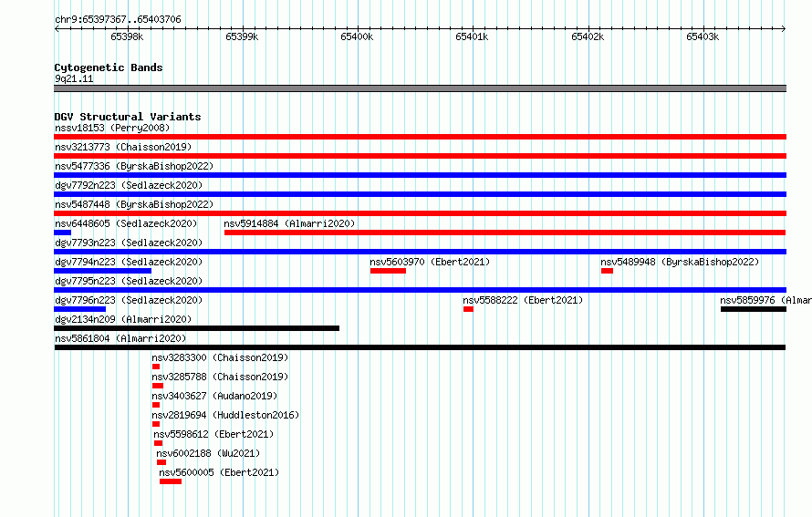Click dgv7793n223 (Sedlazeck2020) label

(129, 243)
